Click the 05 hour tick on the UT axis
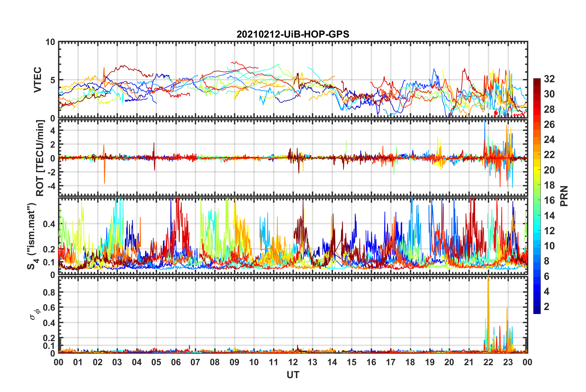Viewport: 586px width, 392px height. (x=156, y=362)
